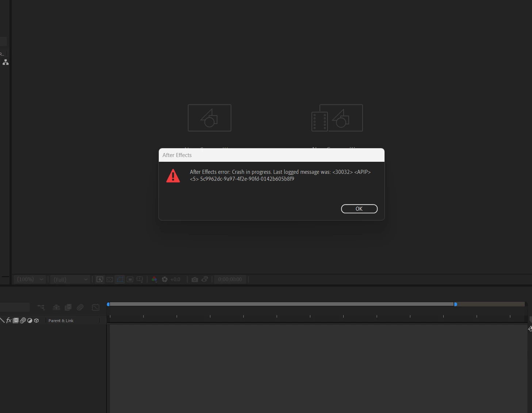
Task: Take a snapshot with the camera icon
Action: (195, 279)
